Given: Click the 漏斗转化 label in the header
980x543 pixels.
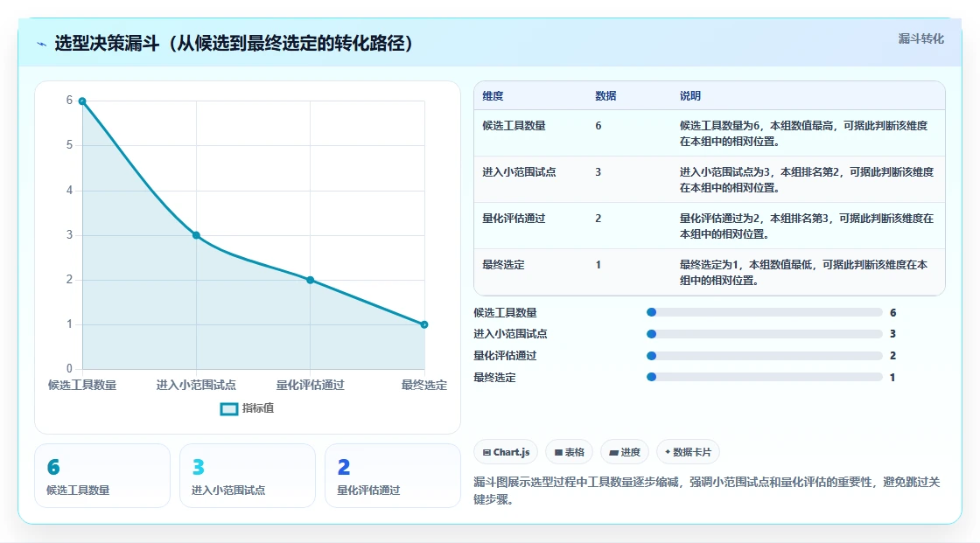Looking at the screenshot, I should [x=920, y=38].
